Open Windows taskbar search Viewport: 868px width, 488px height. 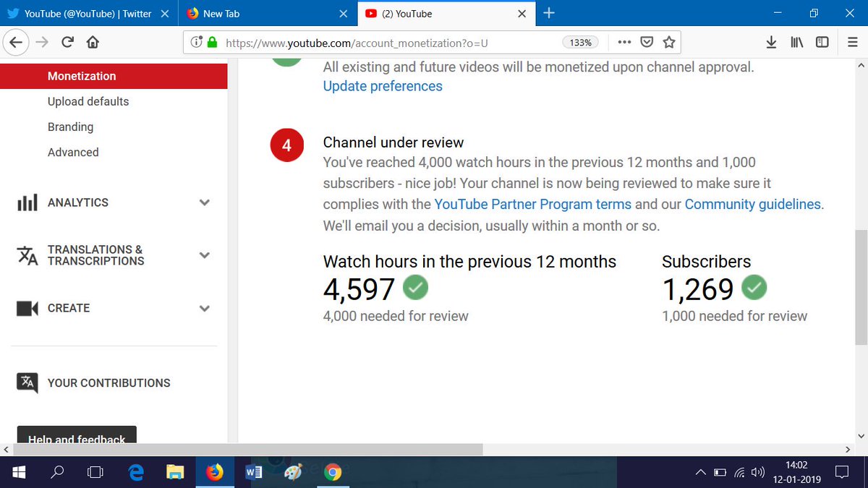(57, 473)
